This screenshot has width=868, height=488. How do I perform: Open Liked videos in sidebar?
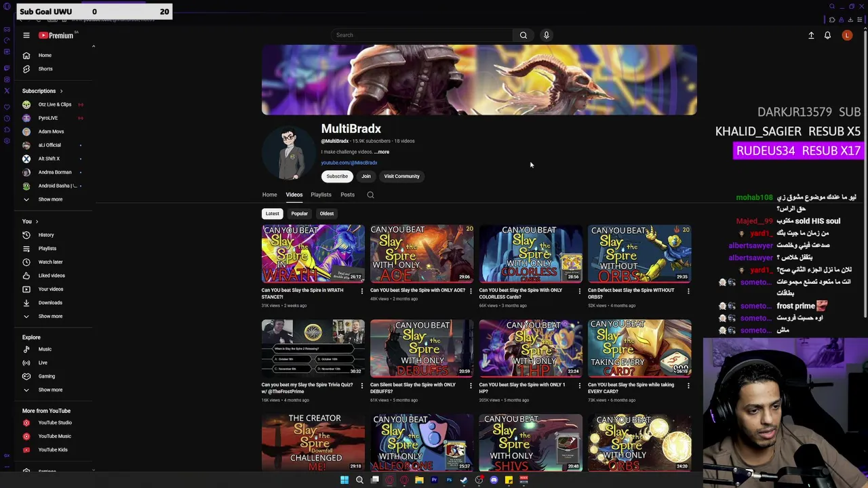pos(51,275)
